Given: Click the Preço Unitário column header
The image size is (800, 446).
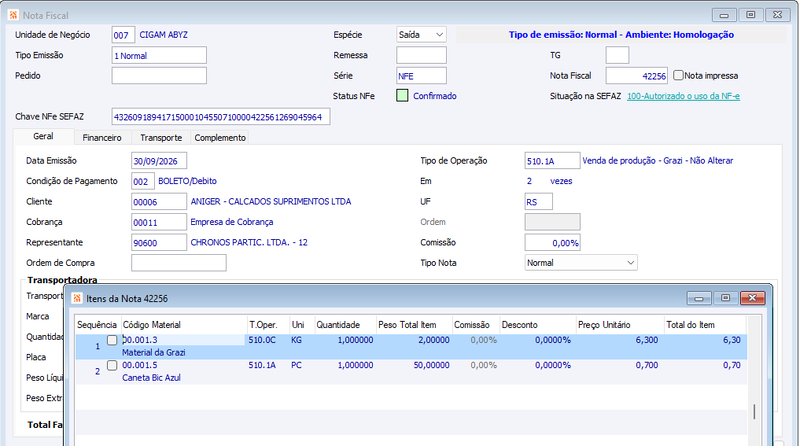Looking at the screenshot, I should 620,325.
